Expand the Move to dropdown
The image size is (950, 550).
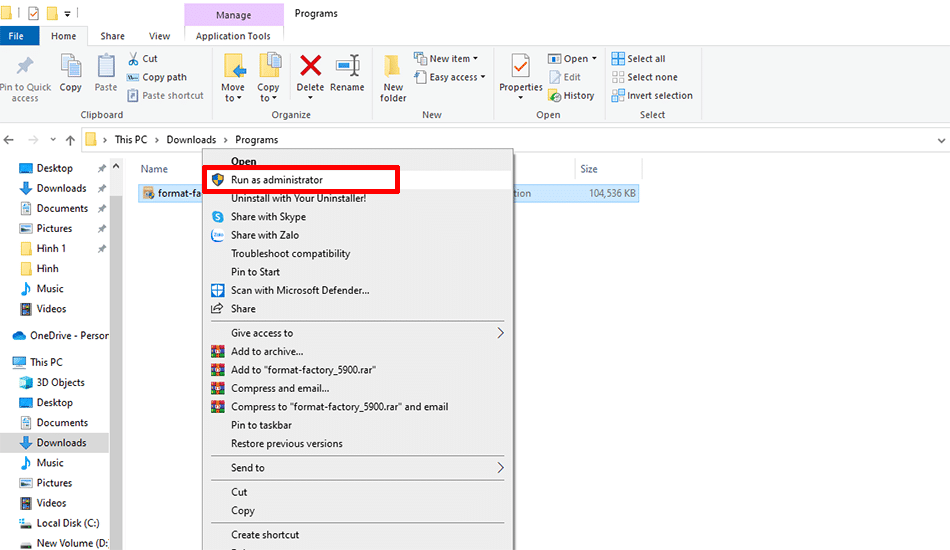(x=233, y=98)
